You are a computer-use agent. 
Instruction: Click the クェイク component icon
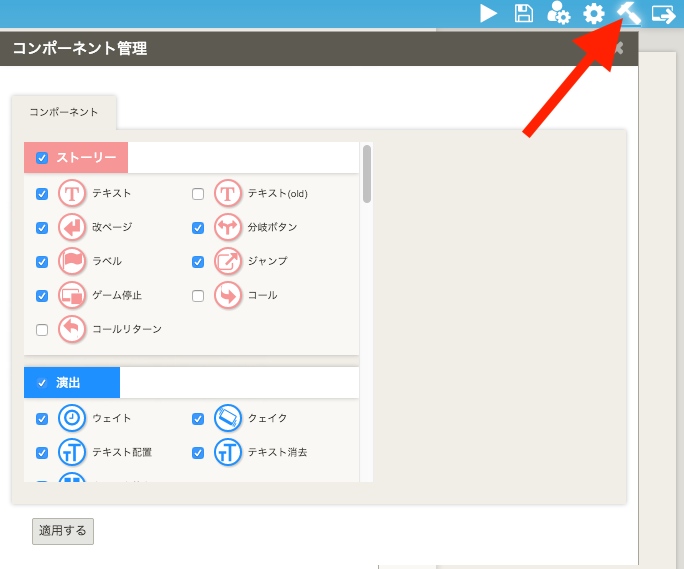tap(228, 419)
